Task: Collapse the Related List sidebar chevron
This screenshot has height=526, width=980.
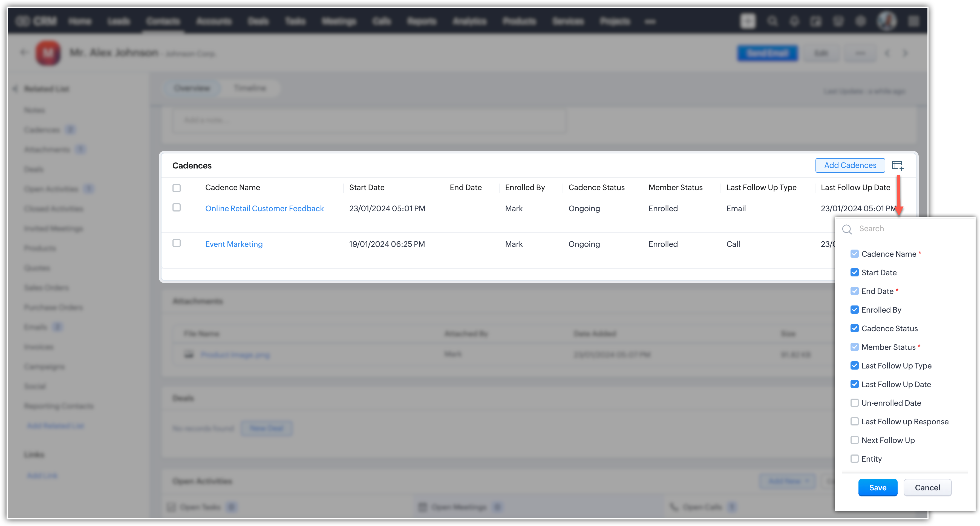Action: [15, 89]
